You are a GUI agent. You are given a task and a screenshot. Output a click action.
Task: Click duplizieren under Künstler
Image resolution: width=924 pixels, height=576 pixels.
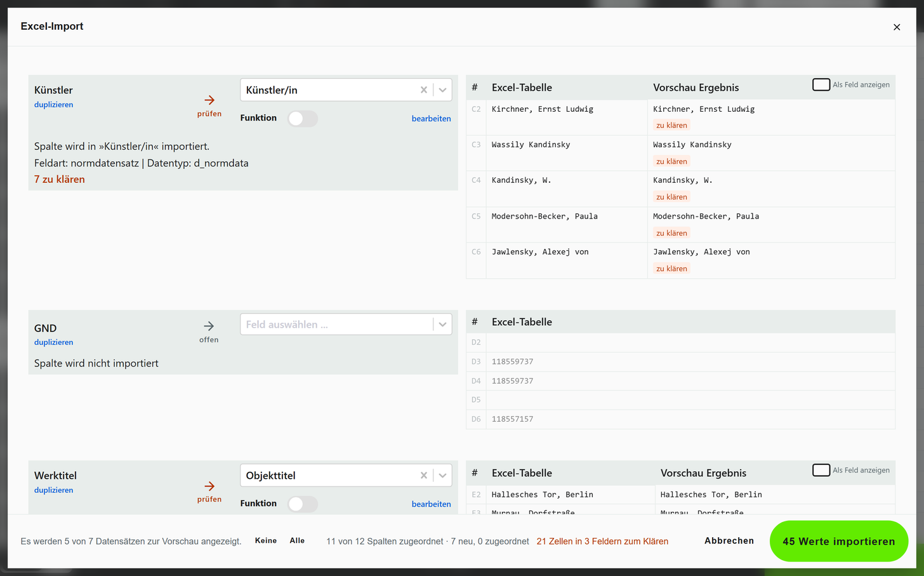click(x=53, y=105)
